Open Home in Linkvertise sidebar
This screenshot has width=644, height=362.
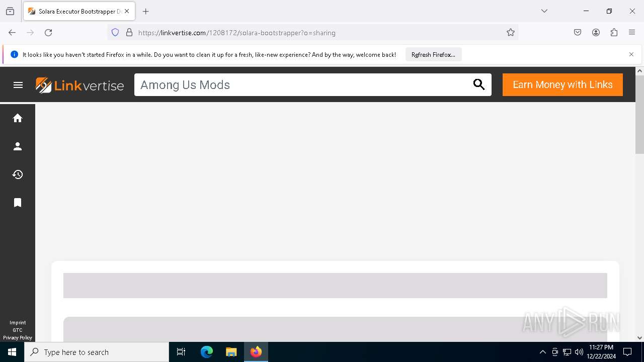(18, 118)
